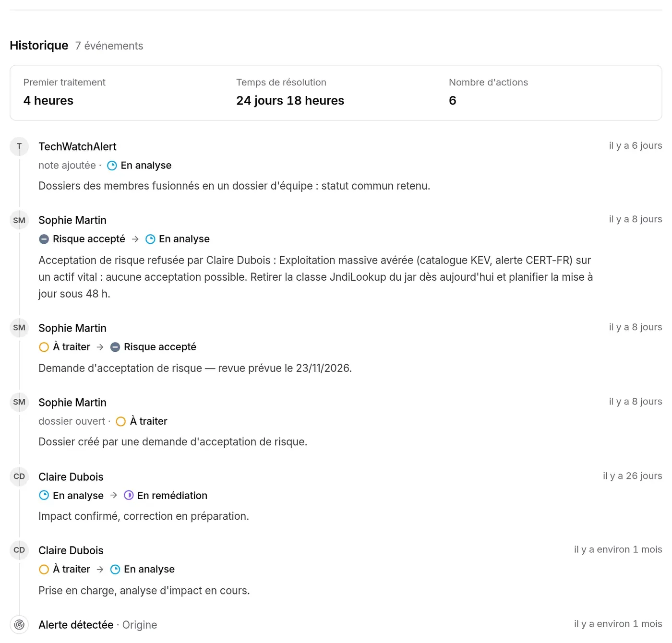Click the "il y a 26 jours" timestamp
The width and height of the screenshot is (672, 643).
633,476
